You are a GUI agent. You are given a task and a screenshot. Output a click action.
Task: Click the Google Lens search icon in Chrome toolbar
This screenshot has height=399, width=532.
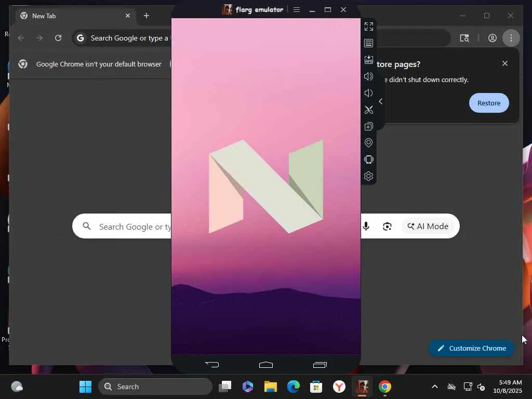pos(464,38)
